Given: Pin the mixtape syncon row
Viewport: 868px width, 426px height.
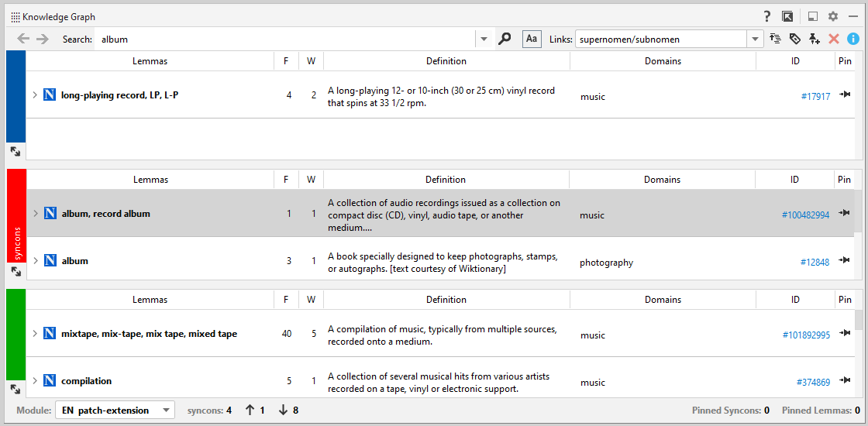Looking at the screenshot, I should point(845,333).
